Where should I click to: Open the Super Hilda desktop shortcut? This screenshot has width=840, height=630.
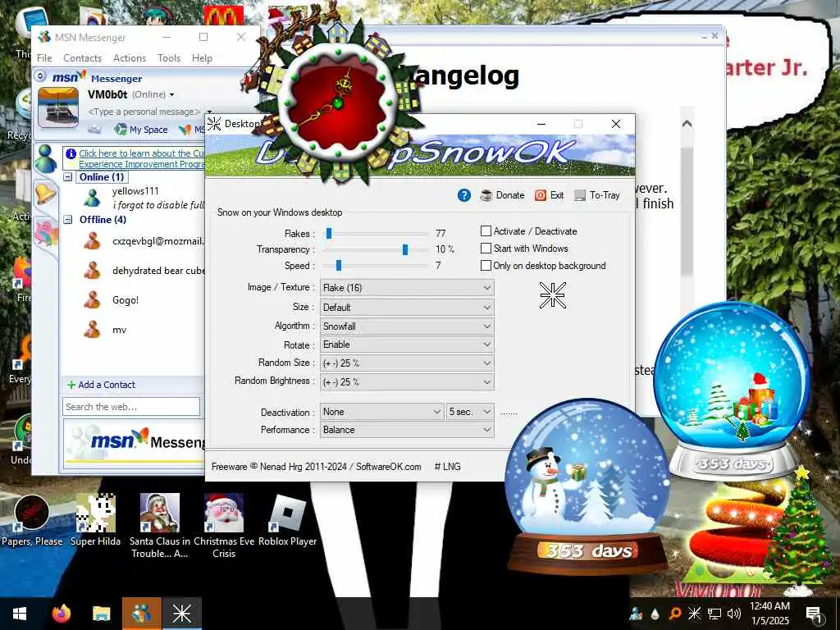(x=95, y=520)
